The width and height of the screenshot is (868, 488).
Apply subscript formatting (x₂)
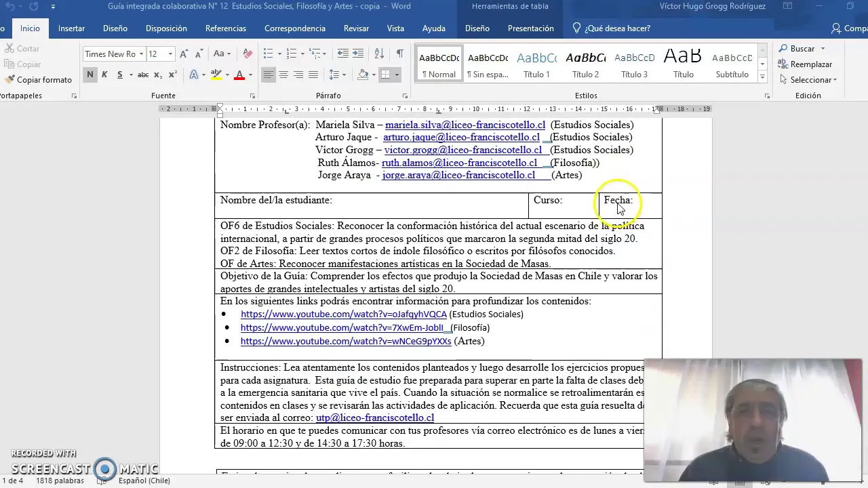click(158, 75)
